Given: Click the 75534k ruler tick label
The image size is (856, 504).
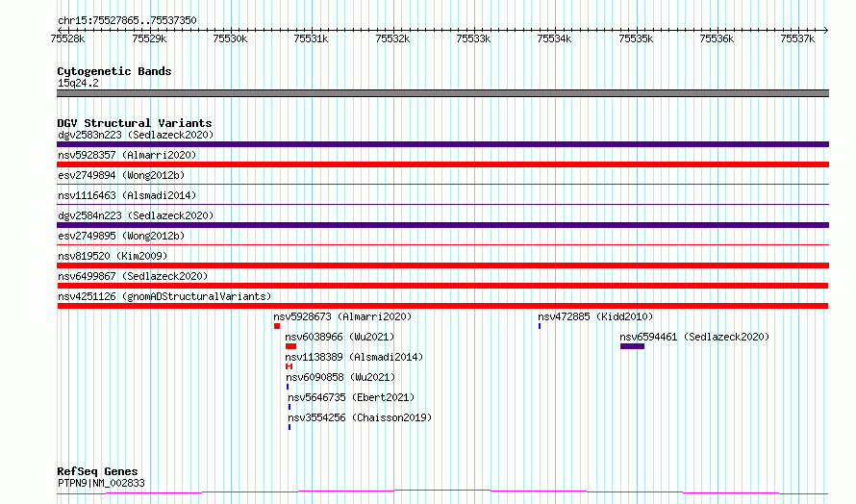Looking at the screenshot, I should pos(554,38).
